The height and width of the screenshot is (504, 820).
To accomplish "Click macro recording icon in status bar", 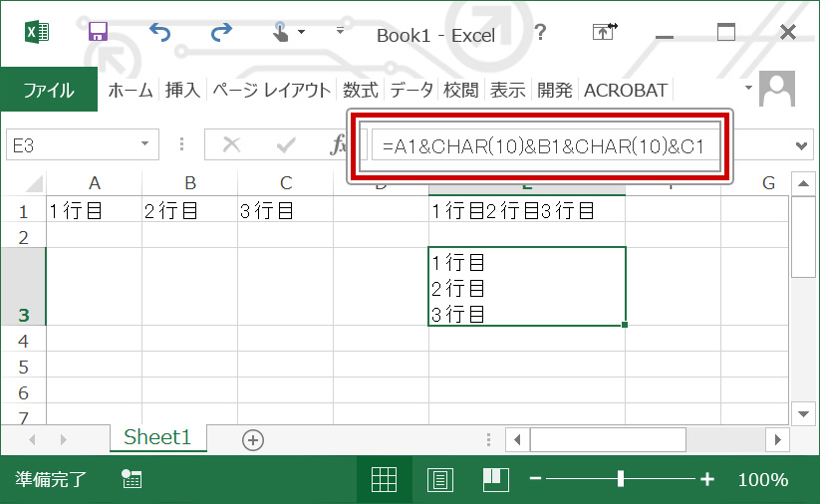I will [x=132, y=479].
